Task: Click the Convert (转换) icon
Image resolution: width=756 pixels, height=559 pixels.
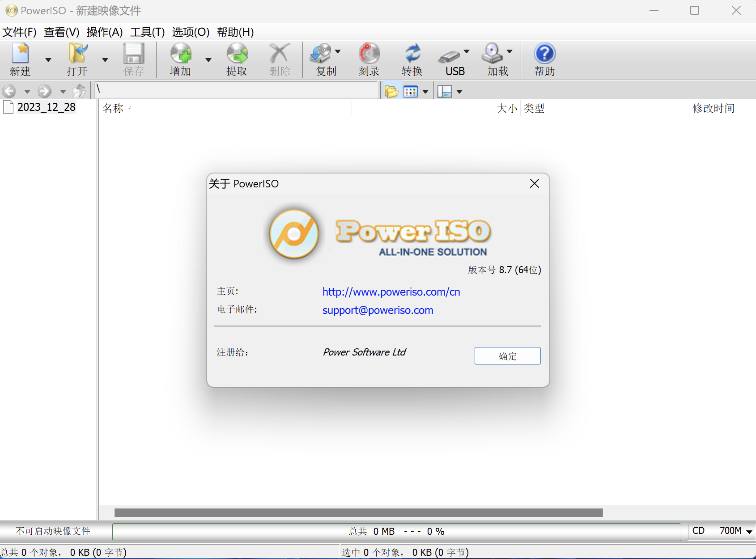Action: point(412,54)
